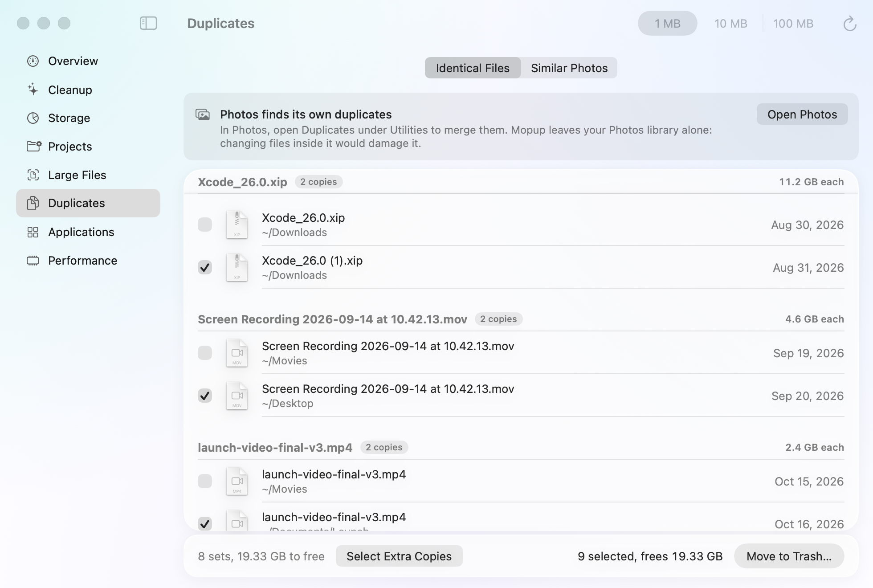Click the Screen Recording group header title

pyautogui.click(x=332, y=319)
